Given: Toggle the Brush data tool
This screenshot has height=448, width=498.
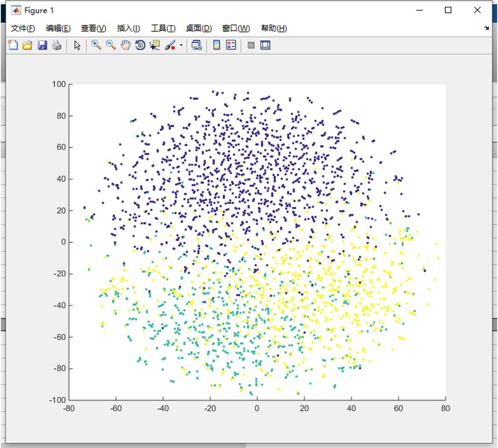Looking at the screenshot, I should point(170,45).
